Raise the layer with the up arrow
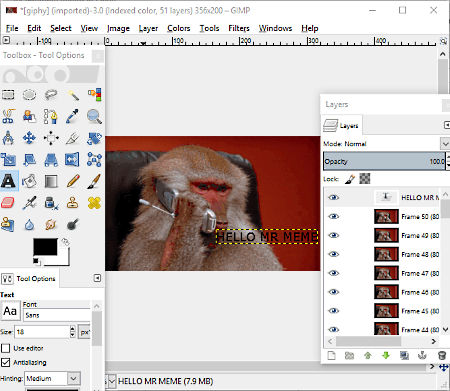This screenshot has width=450, height=391. click(368, 355)
